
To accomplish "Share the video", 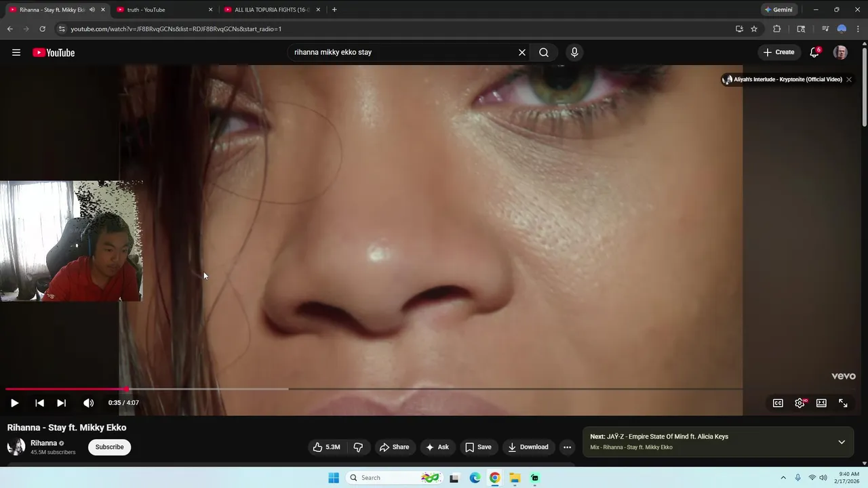I will (x=394, y=447).
